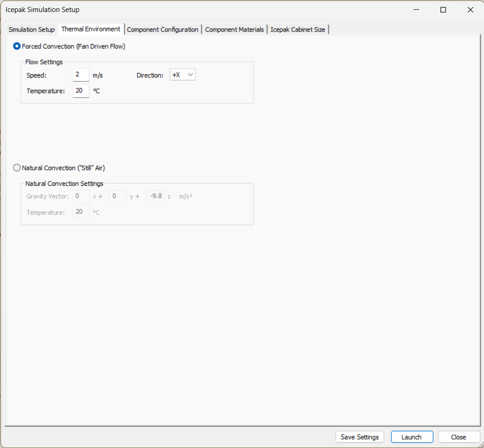Screen dimensions: 484x448
Task: Open the Component Configuration tab
Action: [163, 30]
